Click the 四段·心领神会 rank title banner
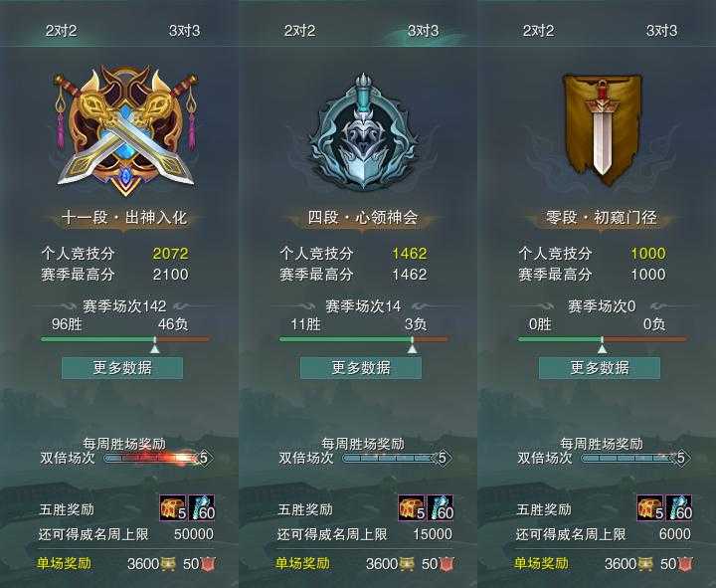 coord(363,218)
